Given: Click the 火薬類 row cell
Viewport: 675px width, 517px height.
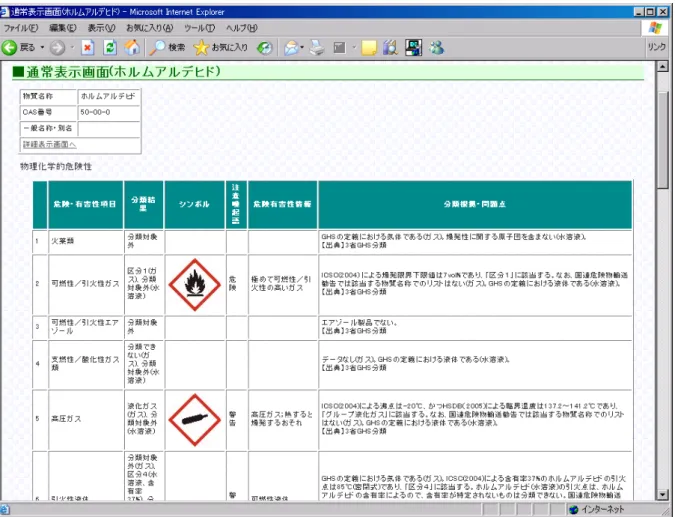Looking at the screenshot, I should (86, 241).
